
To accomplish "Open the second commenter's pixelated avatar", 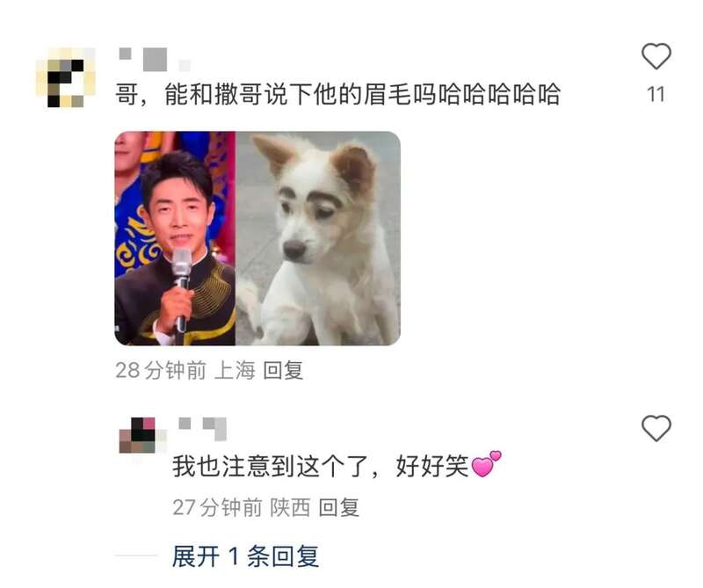I will (142, 435).
